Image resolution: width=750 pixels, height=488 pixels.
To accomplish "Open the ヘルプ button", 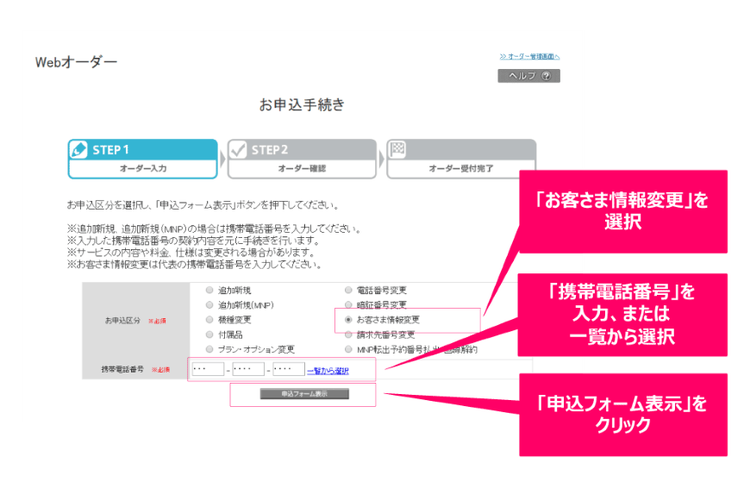I will (529, 76).
